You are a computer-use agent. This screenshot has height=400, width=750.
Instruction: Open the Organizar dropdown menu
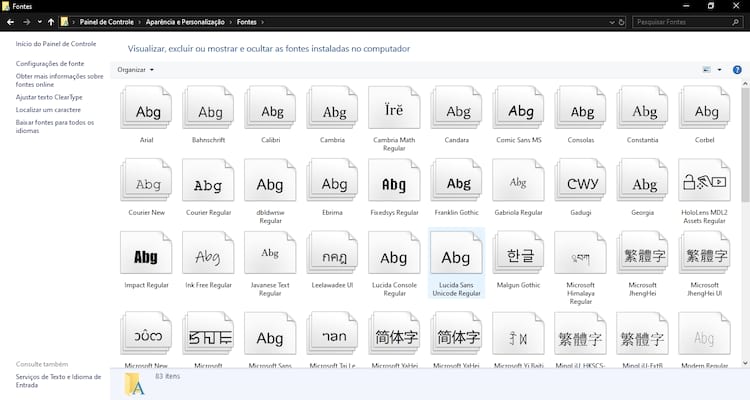(x=136, y=70)
